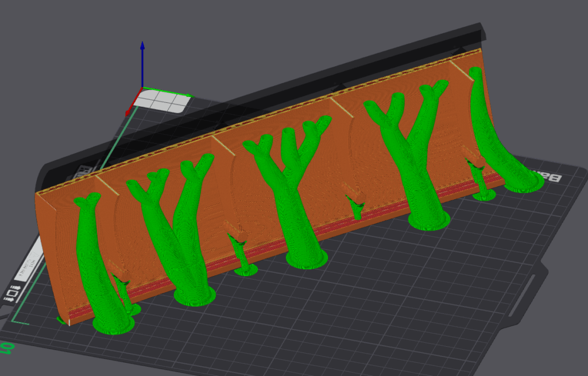
Task: Click the white label strip on the plate's front-left edge
Action: click(28, 267)
